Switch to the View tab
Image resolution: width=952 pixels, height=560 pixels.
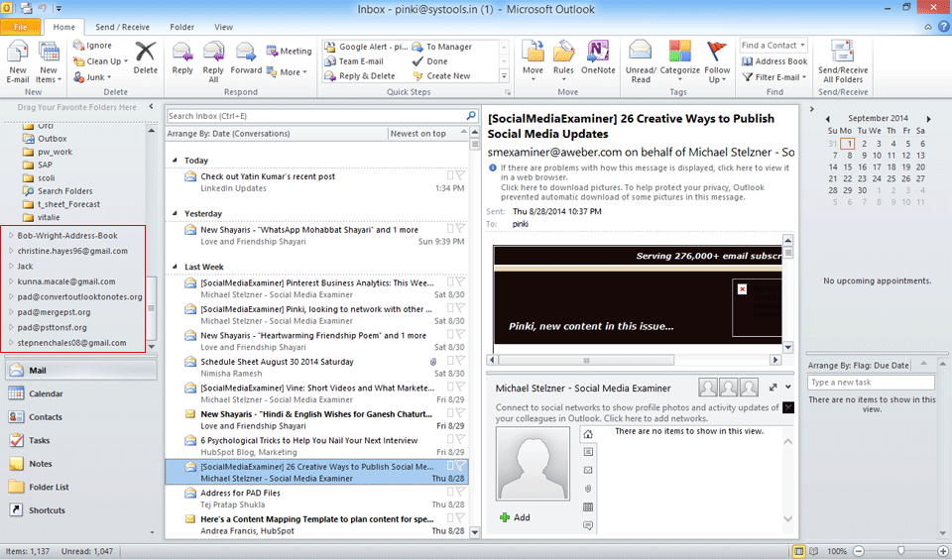coord(223,27)
